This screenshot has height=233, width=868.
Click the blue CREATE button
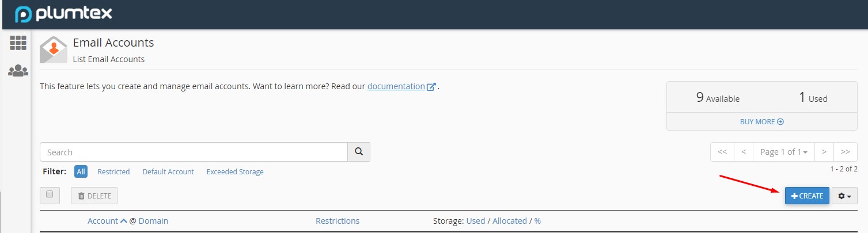pos(807,196)
